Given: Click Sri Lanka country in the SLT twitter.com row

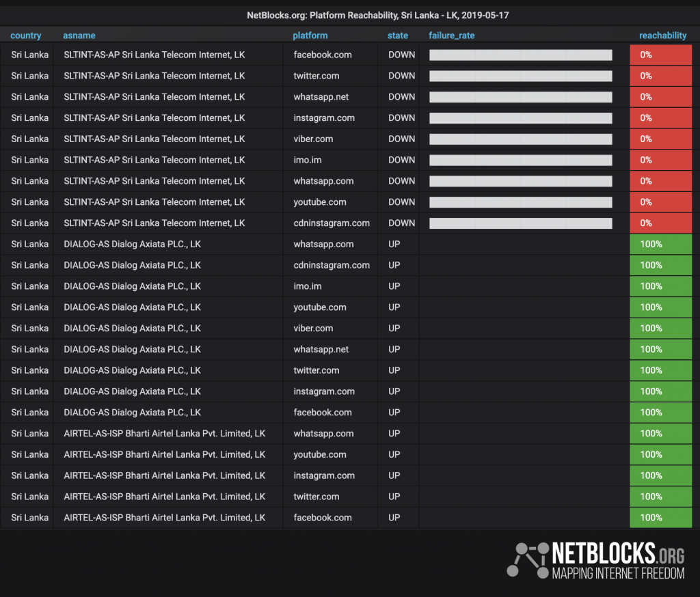Looking at the screenshot, I should [x=29, y=76].
